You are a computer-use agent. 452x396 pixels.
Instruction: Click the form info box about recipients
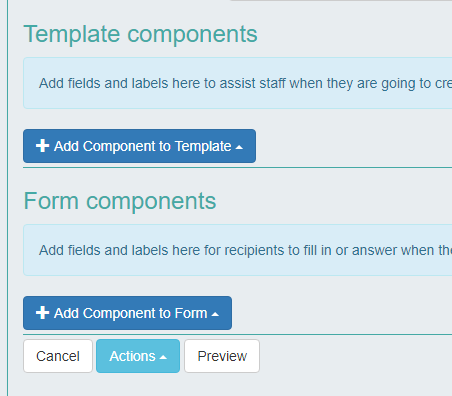[x=237, y=250]
